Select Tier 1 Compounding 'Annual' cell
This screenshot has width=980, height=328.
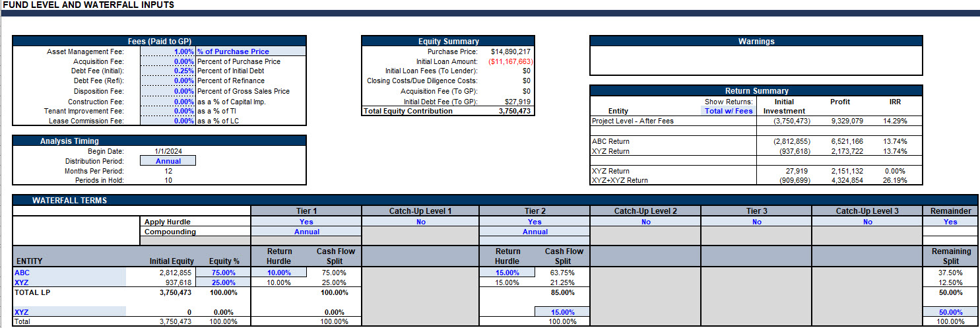coord(306,232)
